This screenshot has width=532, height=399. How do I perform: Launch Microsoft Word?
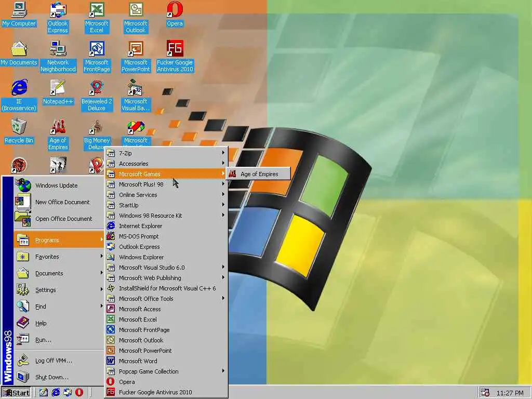[166, 361]
